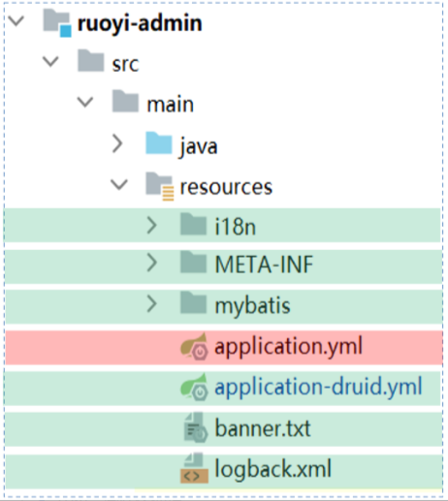Image resolution: width=448 pixels, height=501 pixels.
Task: Select the banner.txt file label
Action: click(263, 428)
